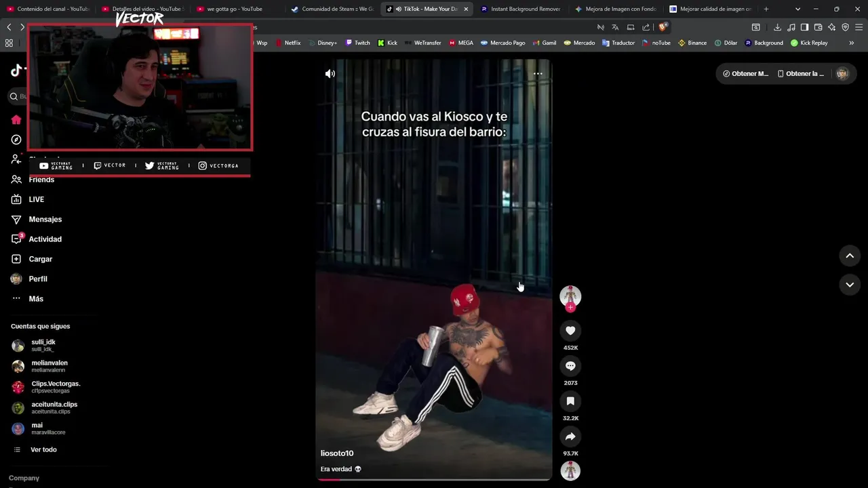Open the sound disc thumbnail below share

pyautogui.click(x=570, y=470)
